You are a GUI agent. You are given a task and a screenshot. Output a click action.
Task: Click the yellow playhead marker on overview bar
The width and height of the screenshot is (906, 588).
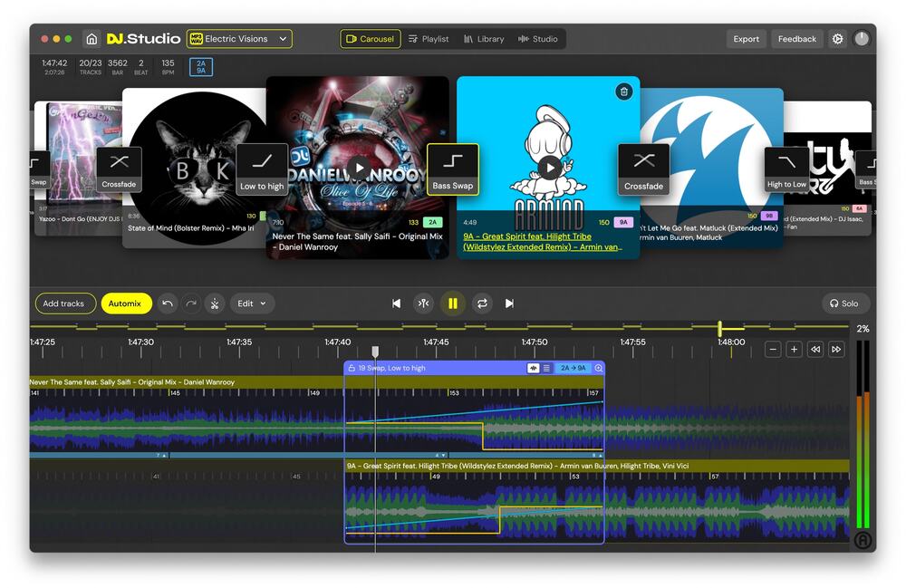pyautogui.click(x=720, y=327)
